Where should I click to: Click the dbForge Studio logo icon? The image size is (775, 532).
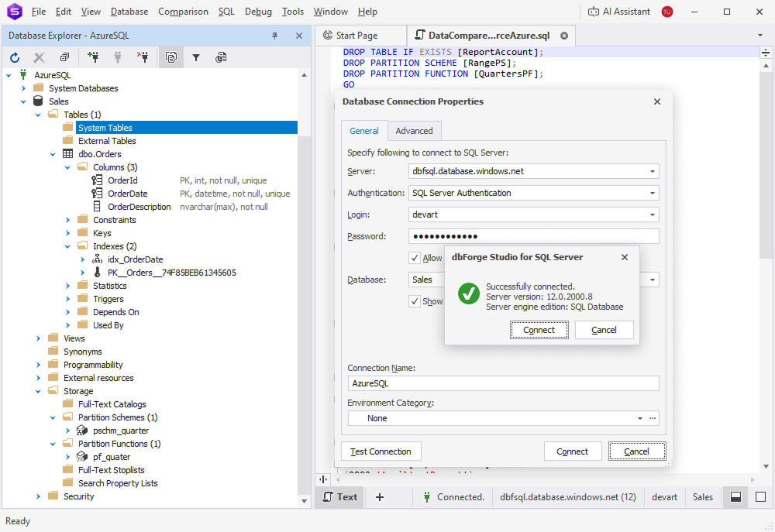coord(14,11)
